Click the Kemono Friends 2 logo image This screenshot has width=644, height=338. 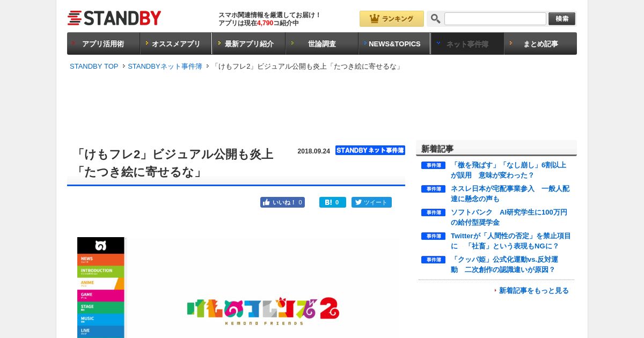263,311
